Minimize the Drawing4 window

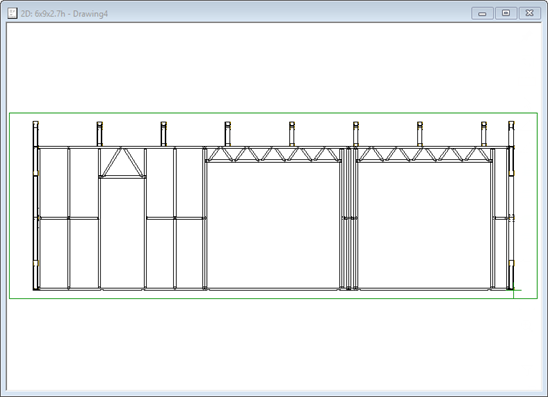click(x=482, y=13)
